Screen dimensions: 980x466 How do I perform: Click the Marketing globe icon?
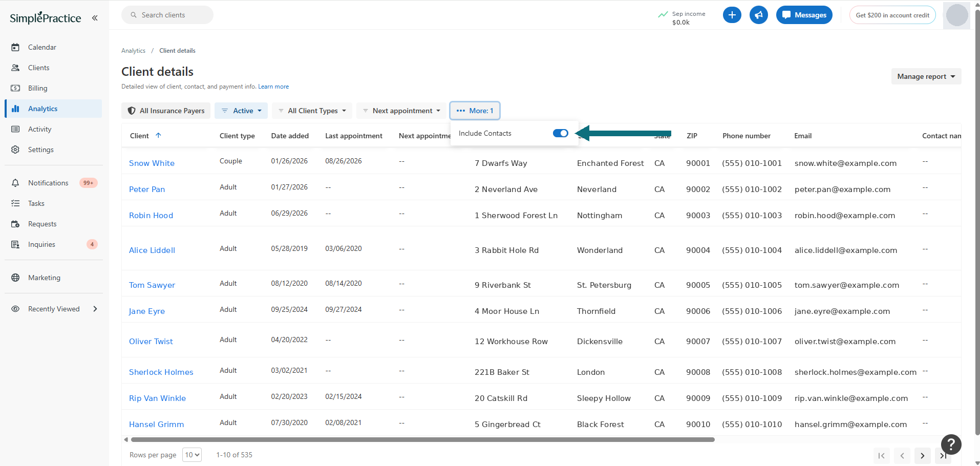pos(15,278)
